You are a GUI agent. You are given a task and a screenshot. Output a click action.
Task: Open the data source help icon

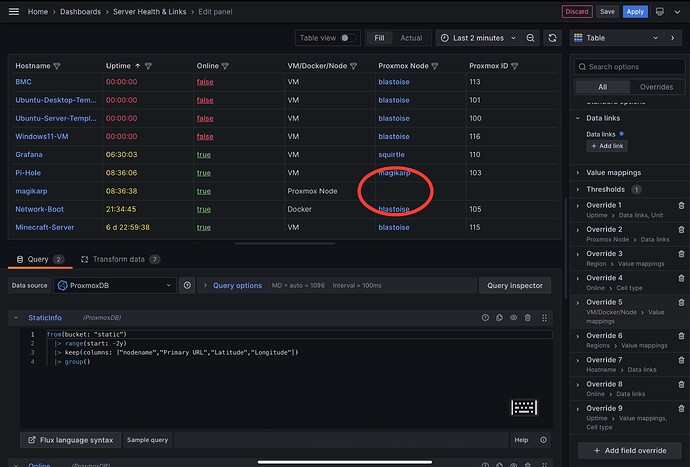click(x=187, y=285)
